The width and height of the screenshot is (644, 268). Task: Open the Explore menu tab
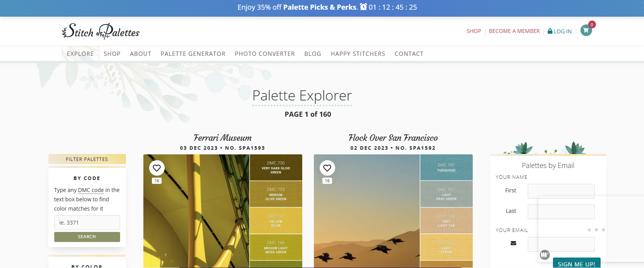tap(80, 54)
